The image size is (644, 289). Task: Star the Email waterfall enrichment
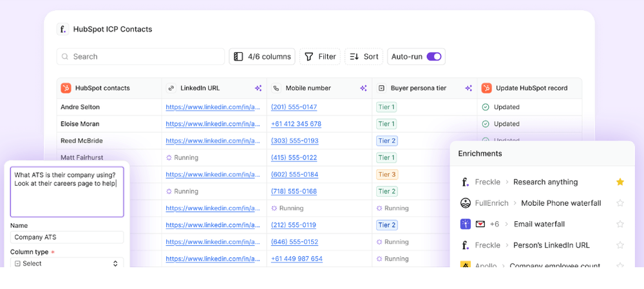(x=620, y=224)
